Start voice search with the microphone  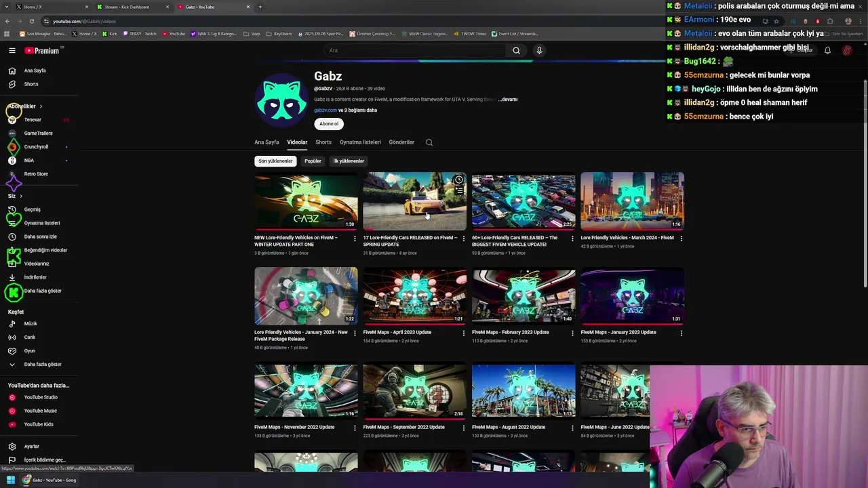pyautogui.click(x=539, y=50)
